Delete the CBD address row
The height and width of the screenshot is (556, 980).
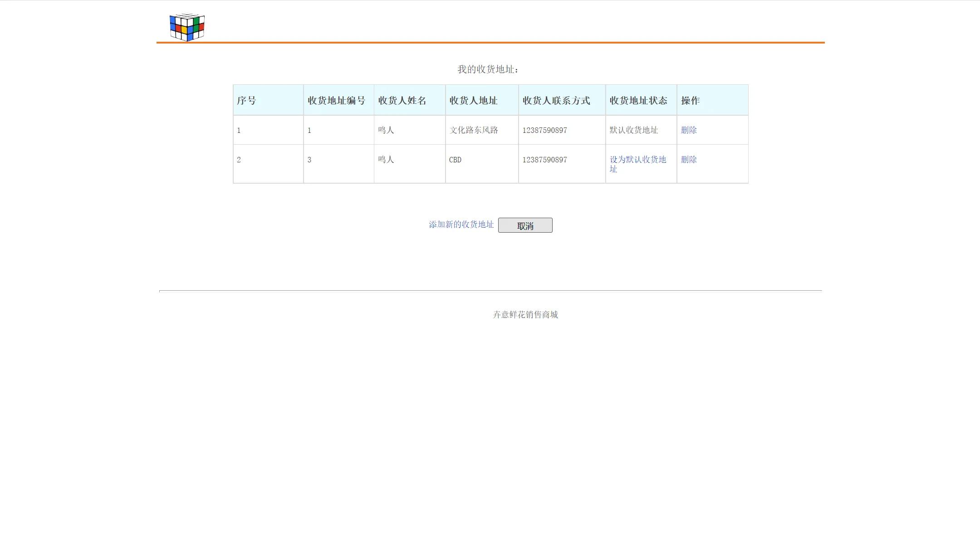tap(689, 160)
